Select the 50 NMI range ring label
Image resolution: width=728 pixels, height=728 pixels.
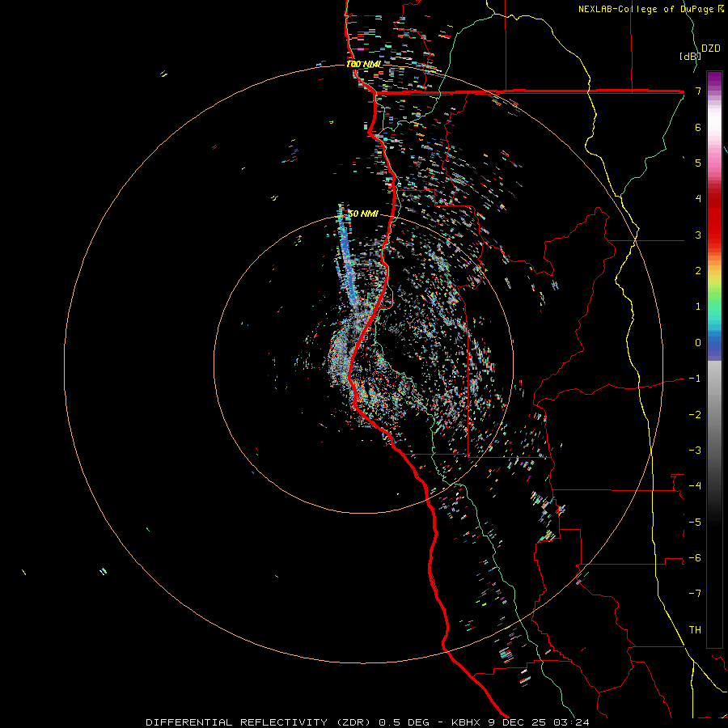coord(363,214)
